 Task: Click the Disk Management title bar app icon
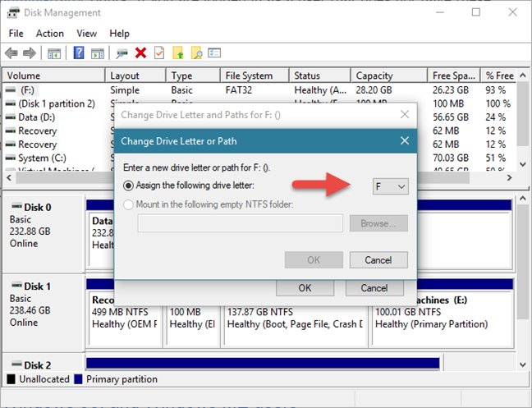(x=13, y=13)
